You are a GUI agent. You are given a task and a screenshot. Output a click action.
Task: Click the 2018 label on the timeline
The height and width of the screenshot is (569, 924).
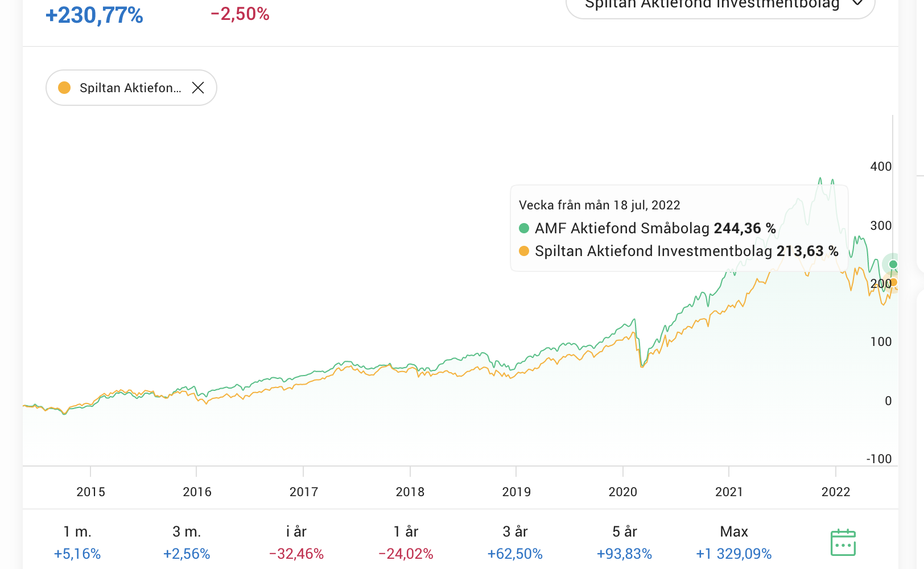tap(410, 492)
